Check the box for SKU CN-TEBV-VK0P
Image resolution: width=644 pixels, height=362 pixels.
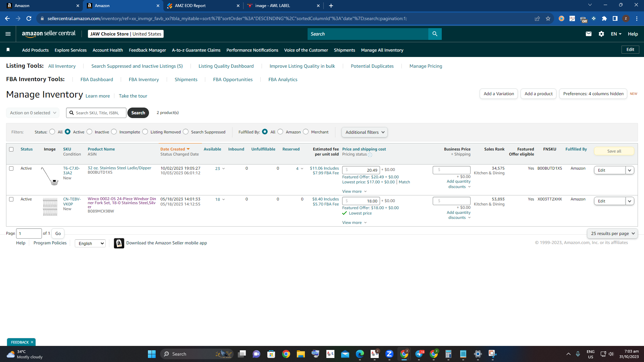click(11, 199)
